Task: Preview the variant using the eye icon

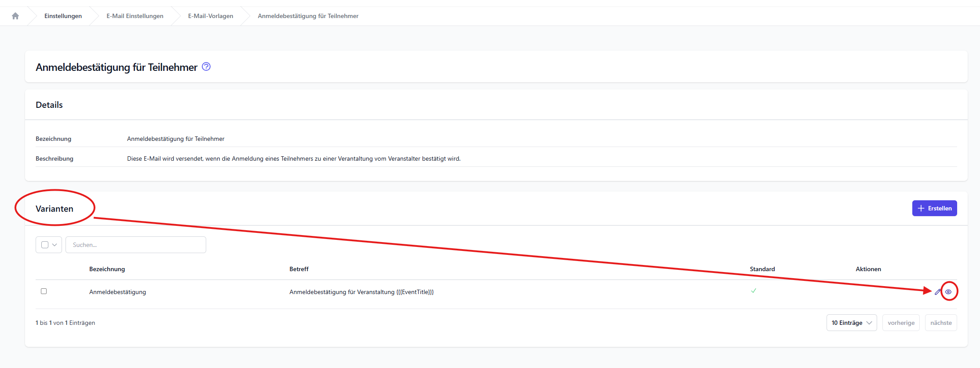Action: 948,292
